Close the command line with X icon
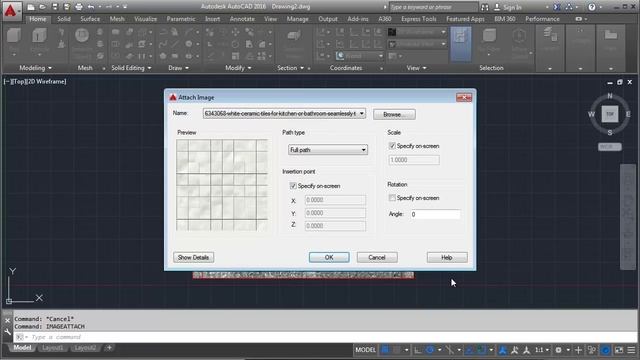 click(x=7, y=321)
